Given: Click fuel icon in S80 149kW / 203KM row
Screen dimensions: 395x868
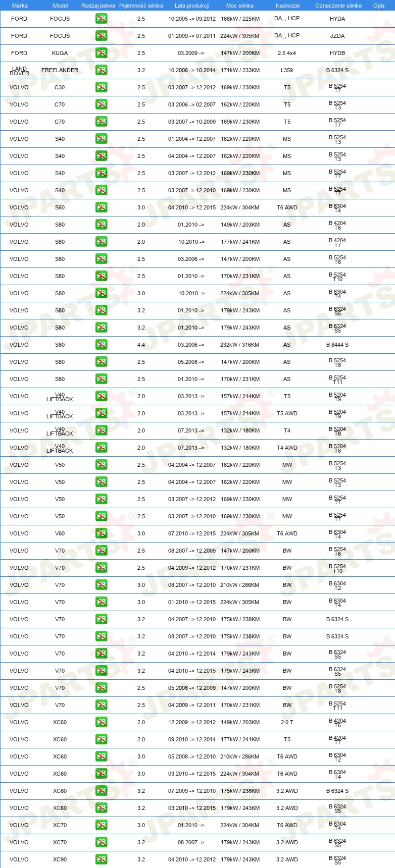Looking at the screenshot, I should (x=101, y=225).
